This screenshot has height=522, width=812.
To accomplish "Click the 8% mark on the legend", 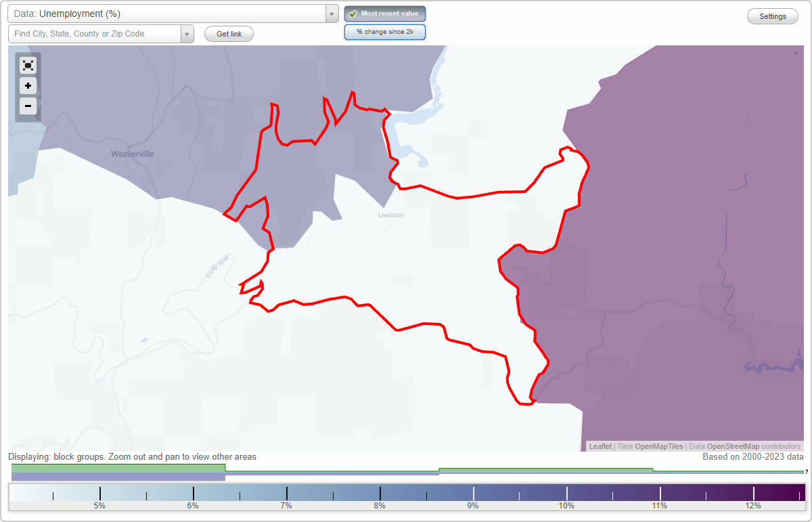I will (380, 506).
